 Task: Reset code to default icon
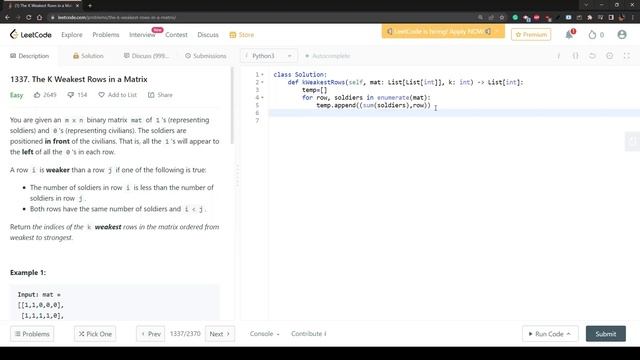coord(592,56)
